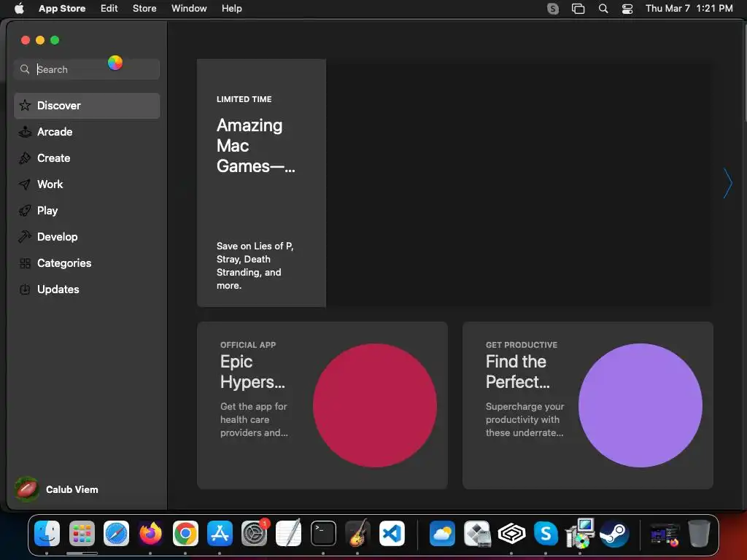Go to the Create category

(87, 158)
